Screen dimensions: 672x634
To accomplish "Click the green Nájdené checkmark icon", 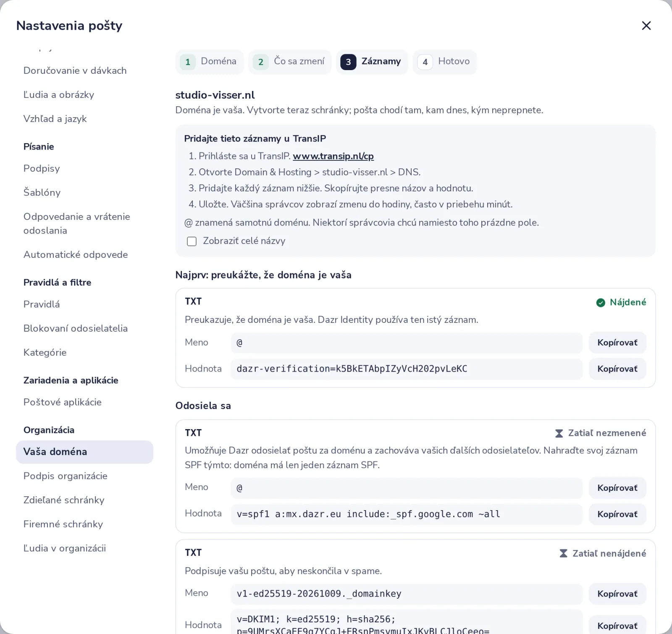I will (601, 303).
